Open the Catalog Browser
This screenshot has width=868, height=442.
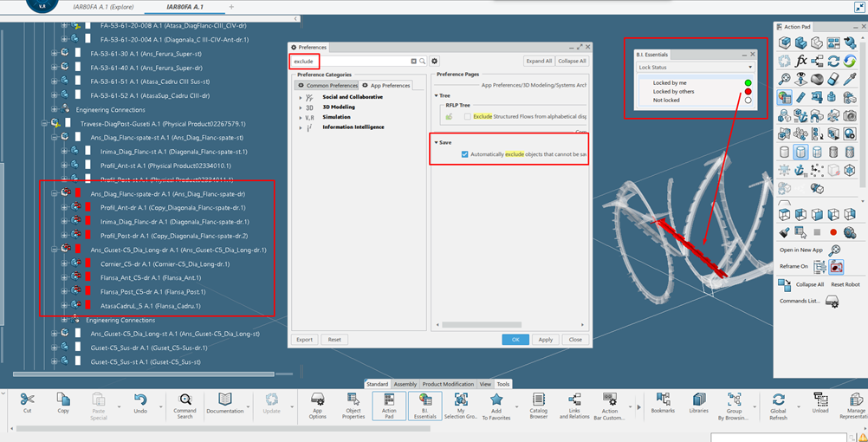(x=539, y=405)
